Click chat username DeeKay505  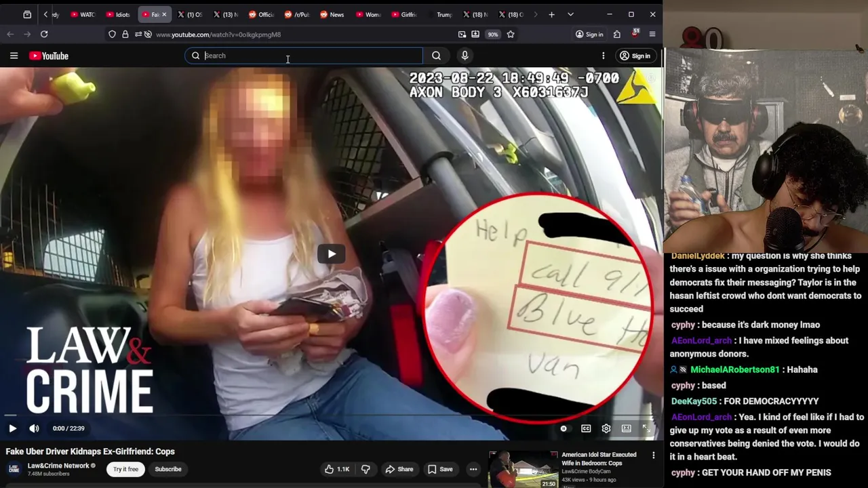(x=694, y=401)
